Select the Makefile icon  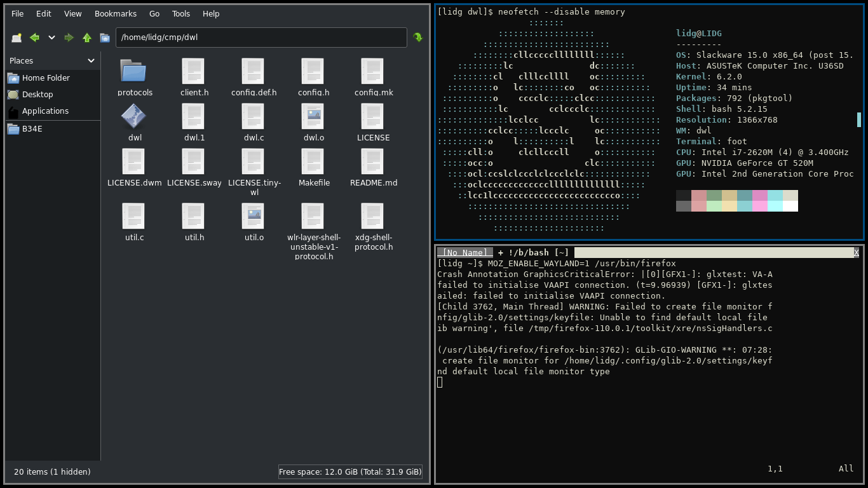313,161
